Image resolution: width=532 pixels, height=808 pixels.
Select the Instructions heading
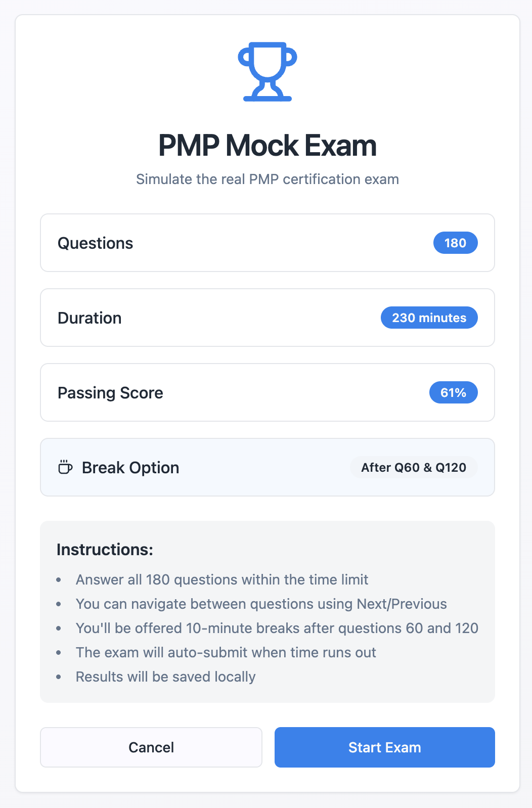105,549
